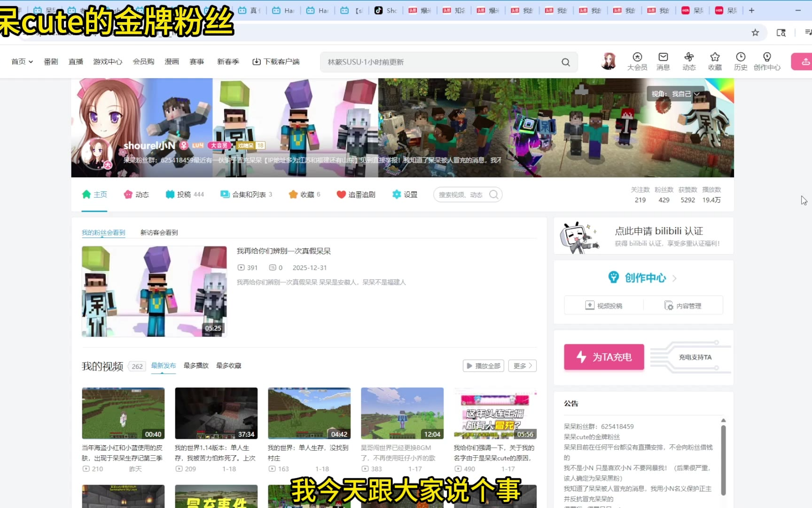Open the 收藏 6 star tab
Viewport: 812px width, 508px height.
304,195
